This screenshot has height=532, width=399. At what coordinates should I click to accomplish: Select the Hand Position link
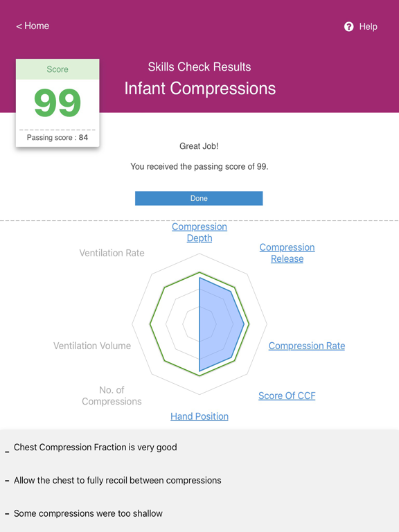pyautogui.click(x=199, y=416)
